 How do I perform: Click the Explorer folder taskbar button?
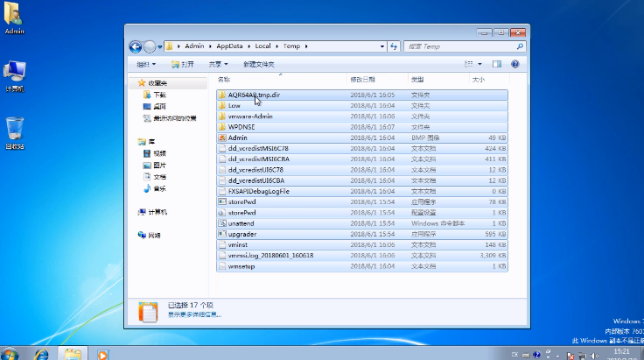tap(73, 354)
